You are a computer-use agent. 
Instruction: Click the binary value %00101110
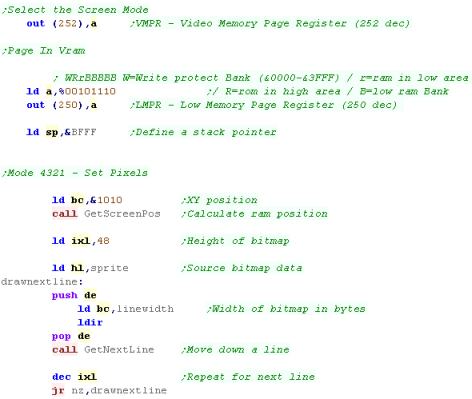point(87,91)
